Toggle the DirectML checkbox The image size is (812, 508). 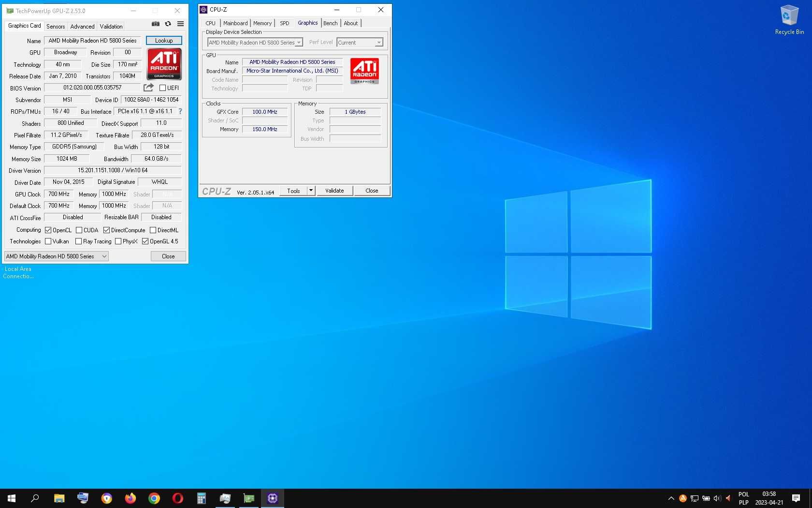click(153, 230)
